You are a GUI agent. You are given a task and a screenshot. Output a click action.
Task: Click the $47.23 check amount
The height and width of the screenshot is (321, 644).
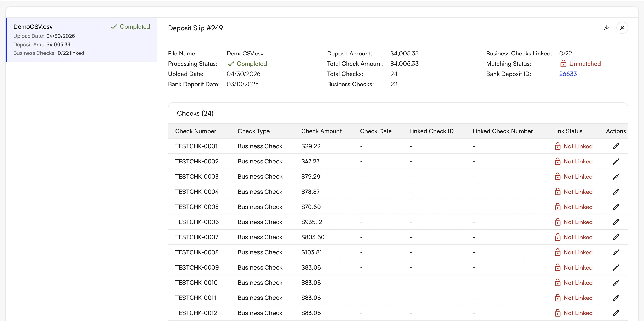(x=310, y=161)
